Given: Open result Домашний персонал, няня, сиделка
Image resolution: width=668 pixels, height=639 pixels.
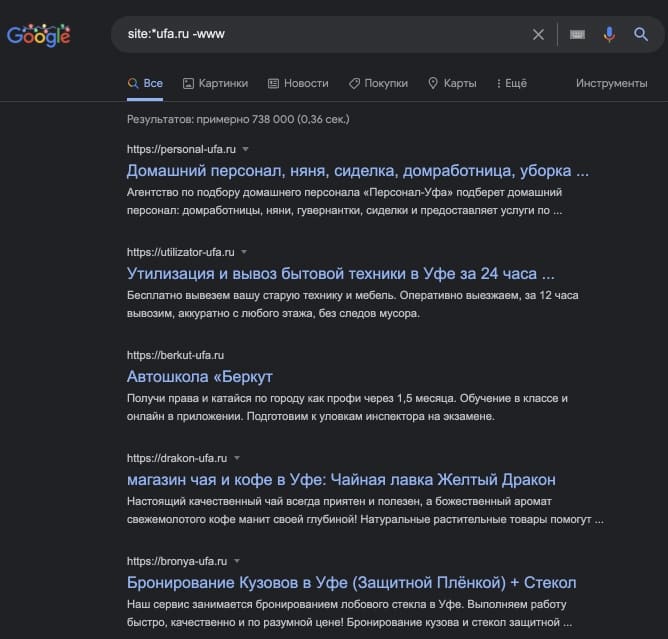Looking at the screenshot, I should click(x=357, y=171).
